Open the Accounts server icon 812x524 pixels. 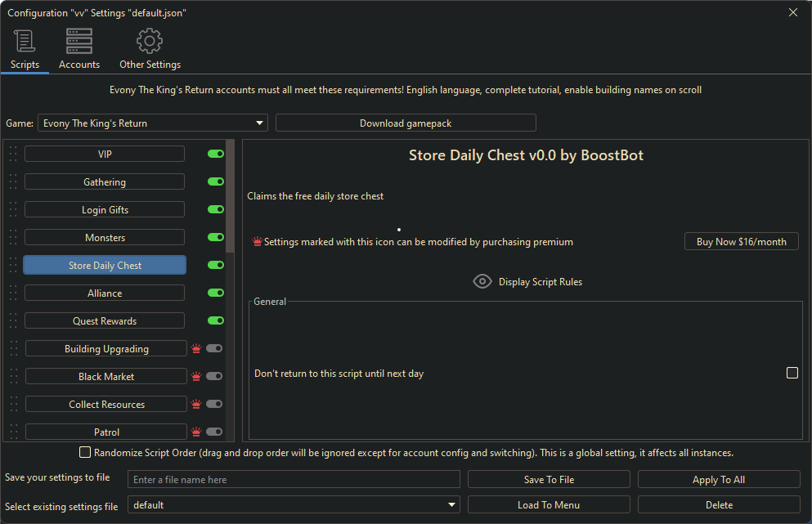coord(79,41)
